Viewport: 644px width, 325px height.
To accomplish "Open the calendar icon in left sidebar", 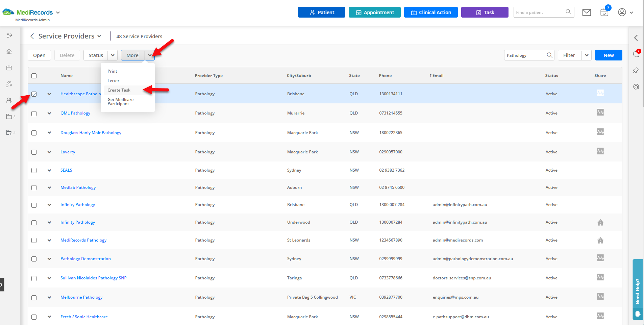I will tap(9, 68).
